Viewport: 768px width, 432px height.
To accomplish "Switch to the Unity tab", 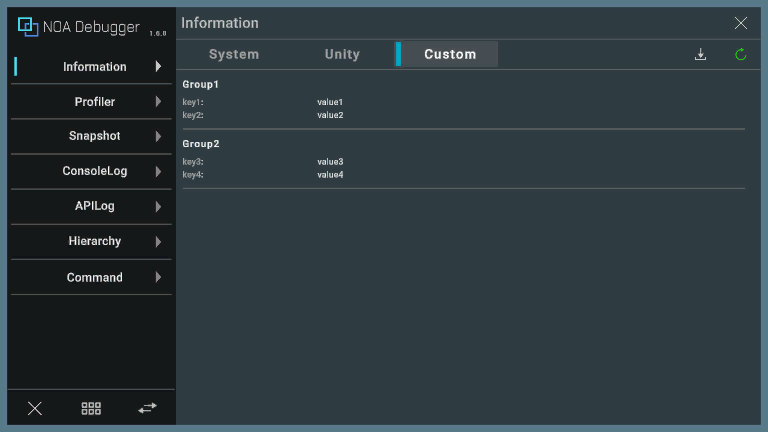I will click(342, 54).
